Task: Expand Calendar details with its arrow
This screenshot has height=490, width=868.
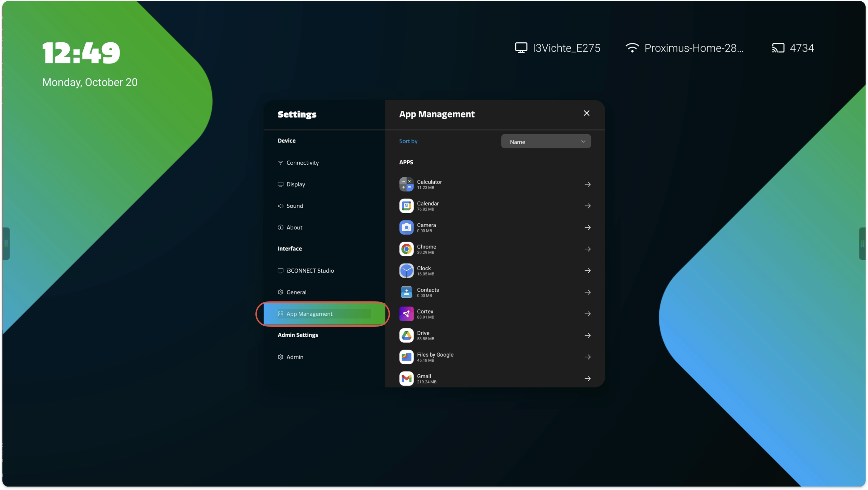Action: pos(587,206)
